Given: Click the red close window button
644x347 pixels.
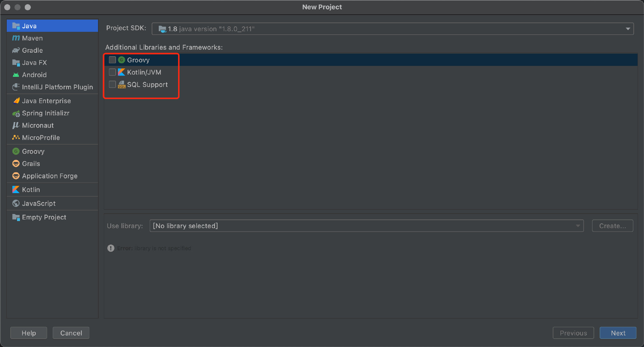Looking at the screenshot, I should (7, 7).
